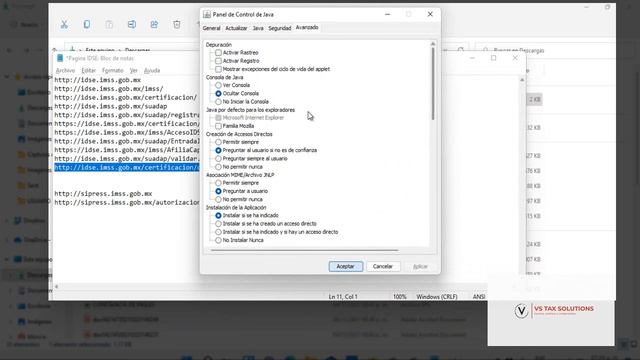Open the Editar menu in Notepad

[89, 71]
